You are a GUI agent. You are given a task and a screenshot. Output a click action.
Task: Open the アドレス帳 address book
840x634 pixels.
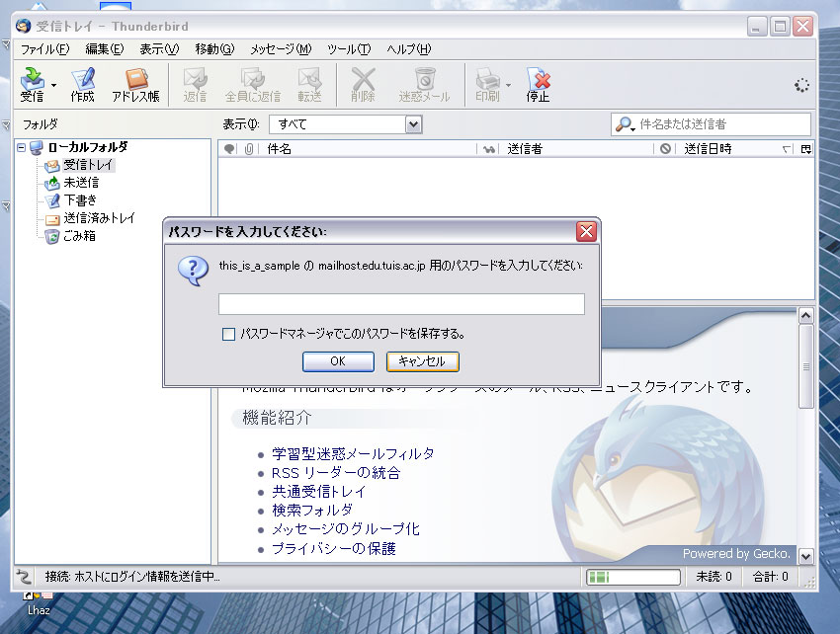[135, 84]
